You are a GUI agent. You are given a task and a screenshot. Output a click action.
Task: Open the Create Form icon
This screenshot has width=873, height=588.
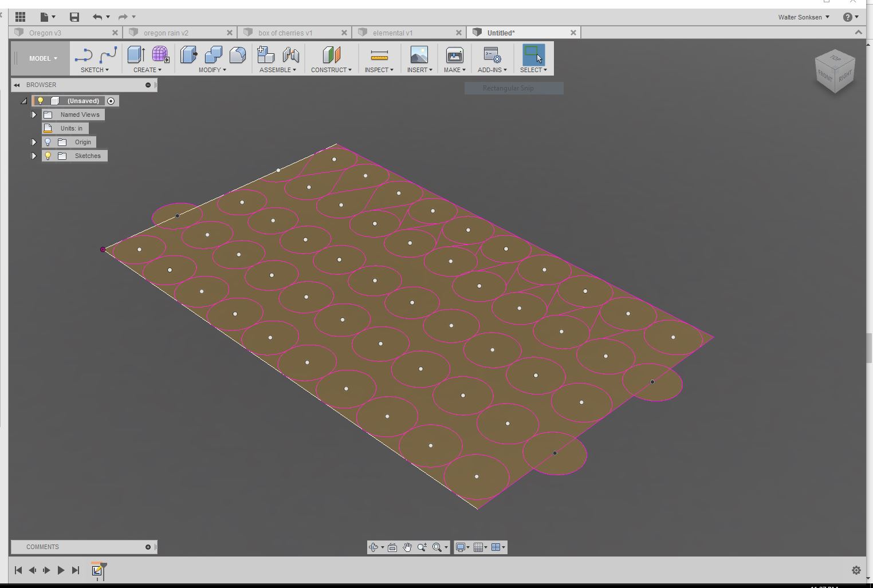pos(160,54)
